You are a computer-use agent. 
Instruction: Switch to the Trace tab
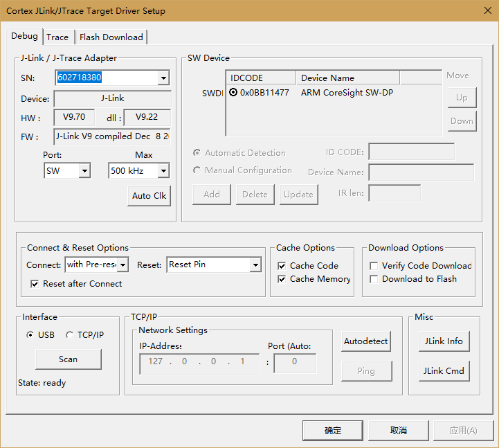click(x=57, y=37)
